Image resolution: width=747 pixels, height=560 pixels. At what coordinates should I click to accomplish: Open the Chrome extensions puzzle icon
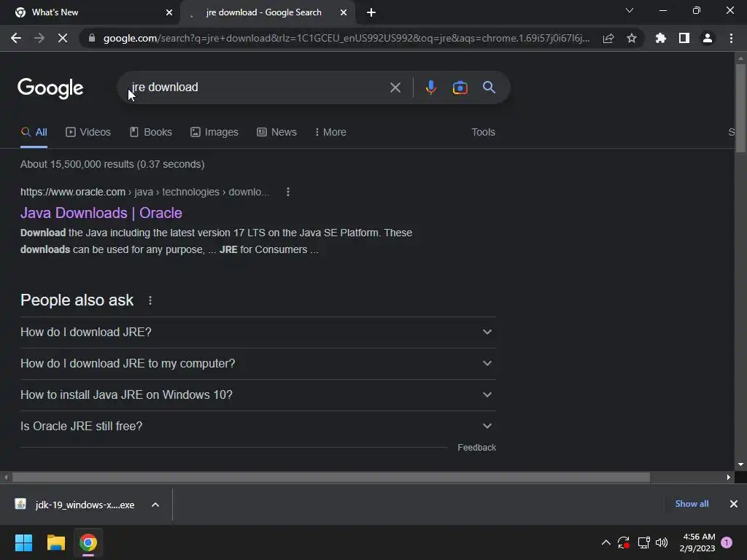point(661,38)
